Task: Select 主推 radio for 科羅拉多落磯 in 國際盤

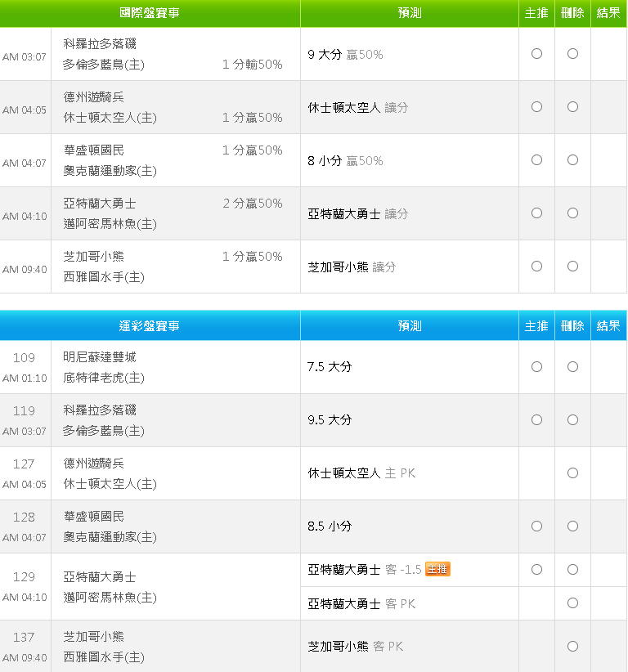Action: (x=536, y=54)
